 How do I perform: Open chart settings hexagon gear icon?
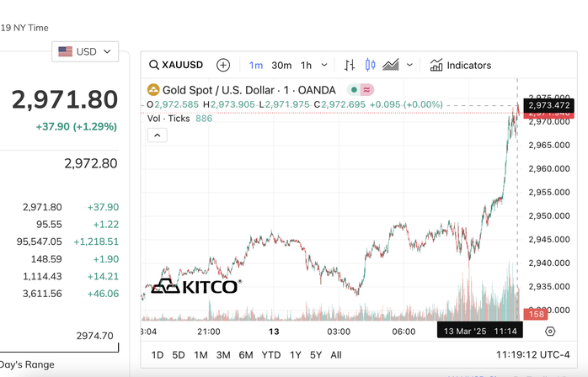(x=550, y=332)
